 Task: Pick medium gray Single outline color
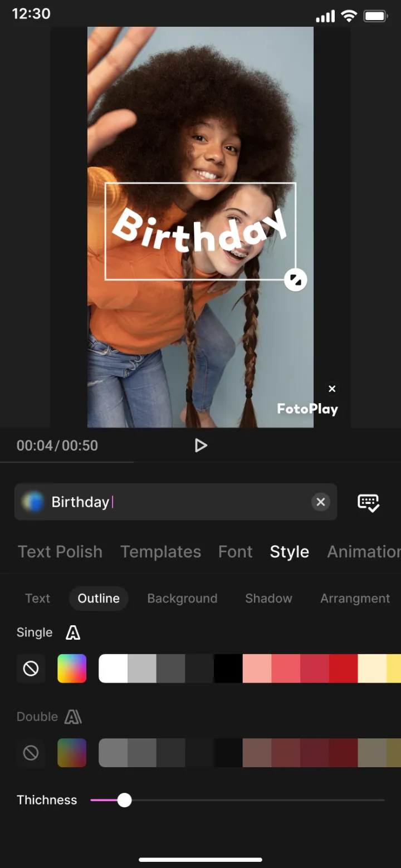(x=171, y=668)
